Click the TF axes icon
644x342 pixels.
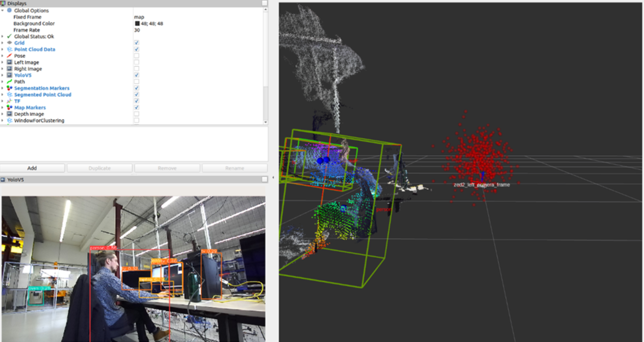tap(9, 101)
